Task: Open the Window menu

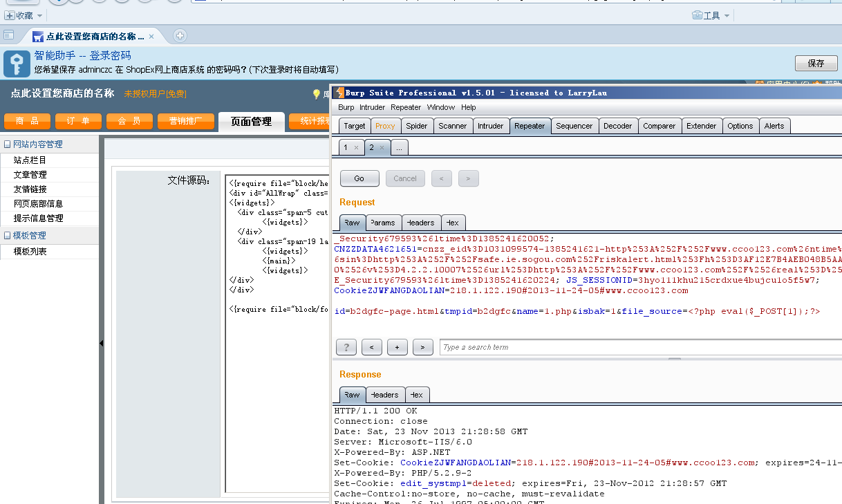Action: click(440, 107)
